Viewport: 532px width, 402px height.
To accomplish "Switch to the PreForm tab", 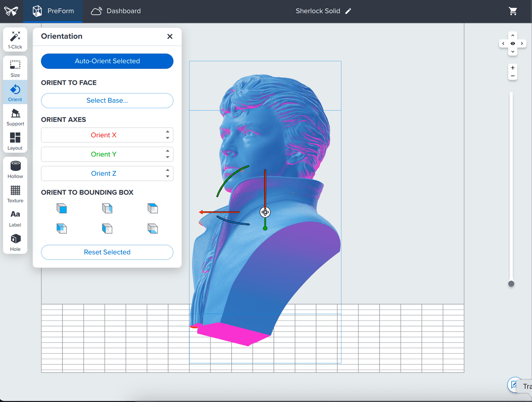I will coord(53,11).
